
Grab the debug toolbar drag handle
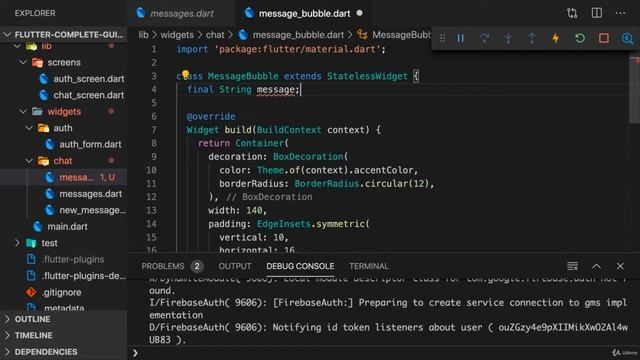point(442,38)
